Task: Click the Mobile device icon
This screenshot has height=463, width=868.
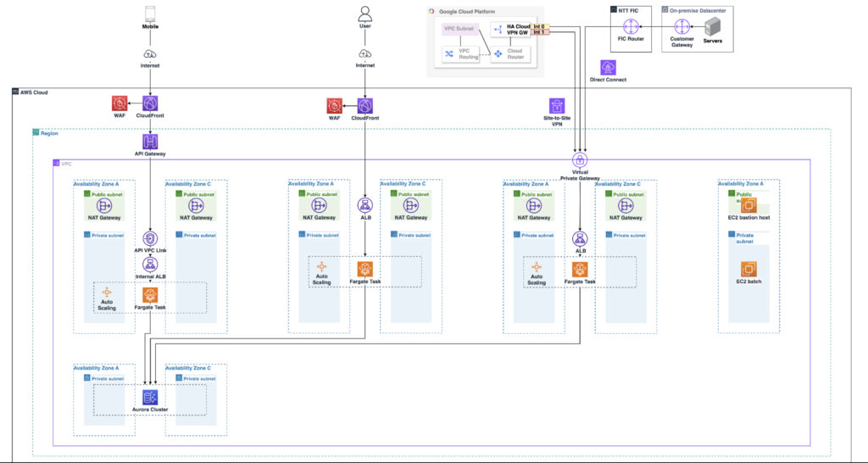Action: pyautogui.click(x=150, y=14)
